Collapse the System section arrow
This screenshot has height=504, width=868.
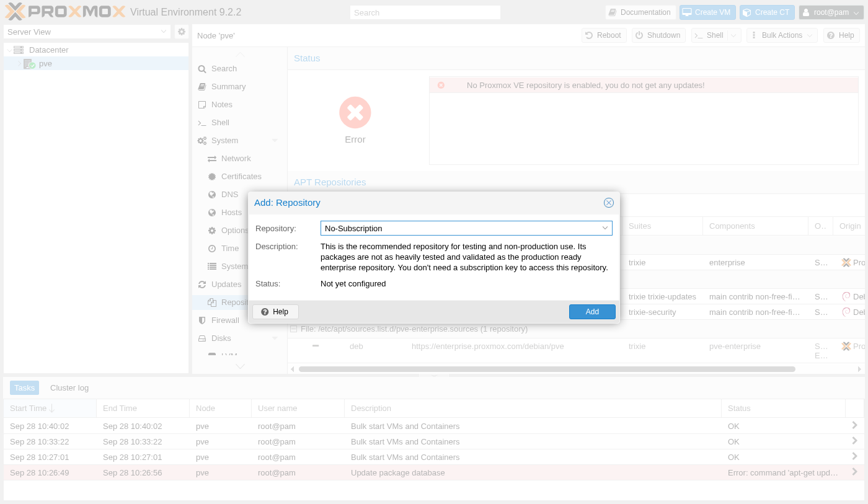(x=275, y=141)
